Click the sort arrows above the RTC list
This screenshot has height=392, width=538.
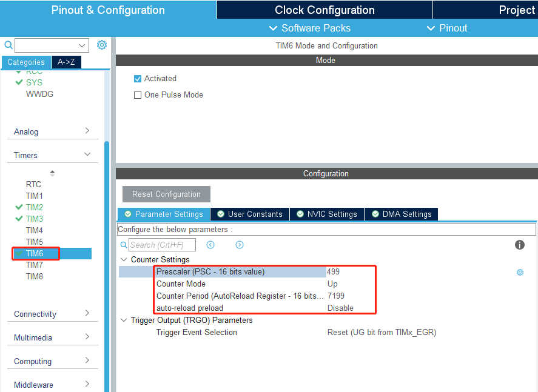tap(52, 173)
